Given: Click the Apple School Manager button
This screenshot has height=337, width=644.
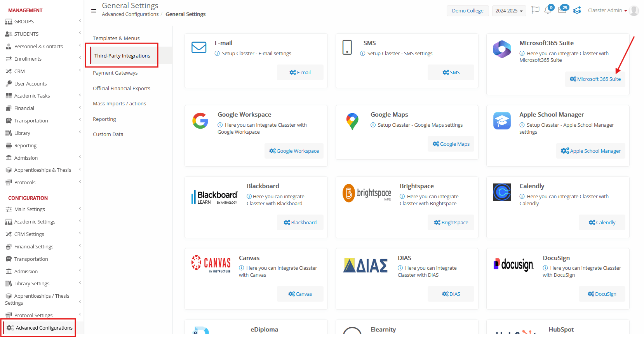Looking at the screenshot, I should click(x=590, y=151).
